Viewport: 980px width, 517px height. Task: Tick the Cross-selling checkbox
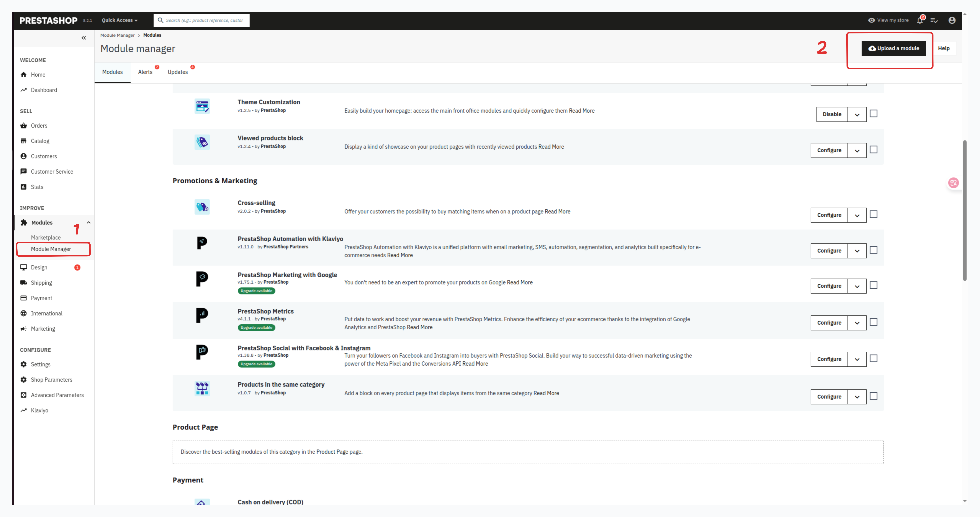pyautogui.click(x=874, y=214)
